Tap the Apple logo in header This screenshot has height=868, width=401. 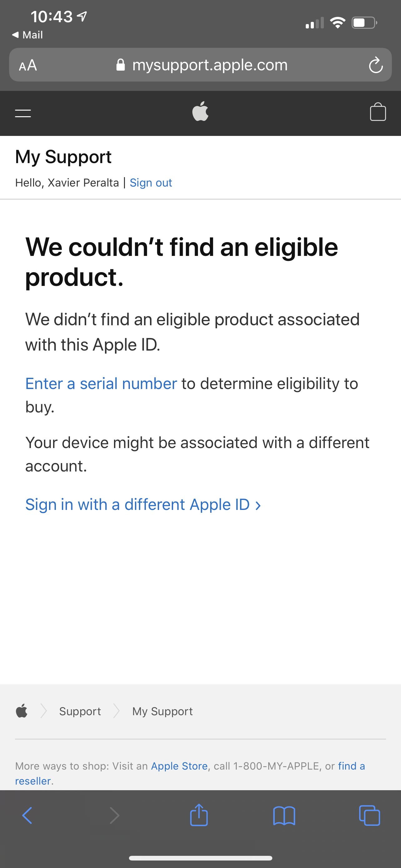point(200,111)
